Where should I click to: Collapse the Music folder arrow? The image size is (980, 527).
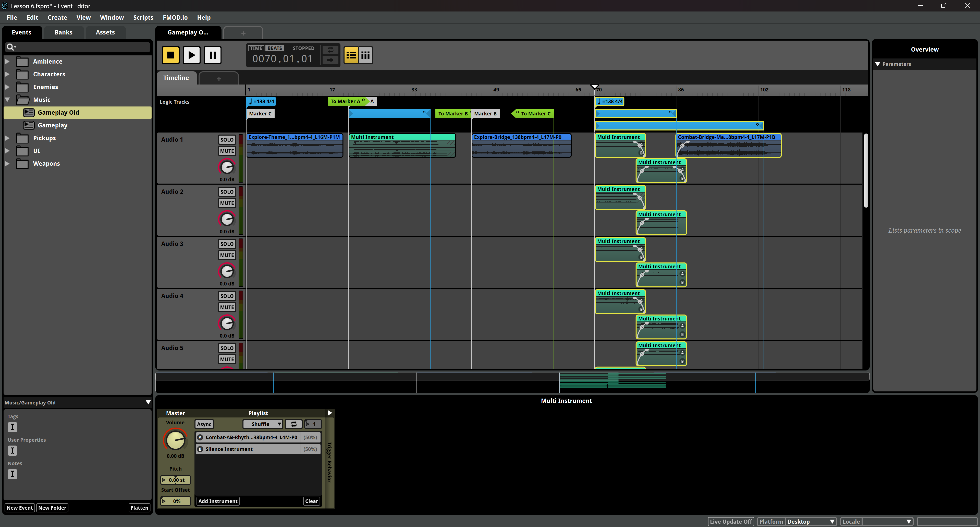[x=7, y=100]
